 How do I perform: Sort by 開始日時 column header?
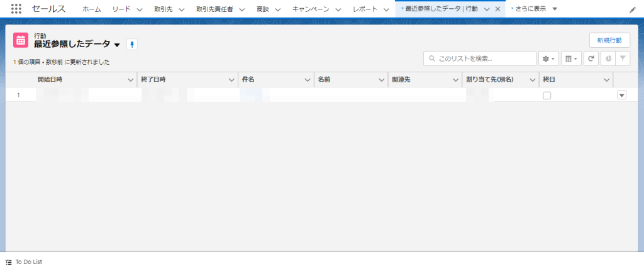[50, 80]
